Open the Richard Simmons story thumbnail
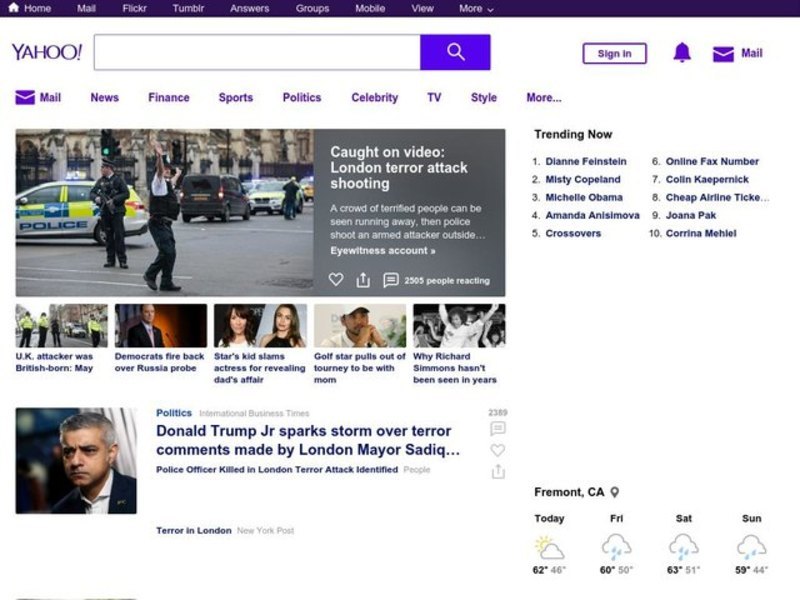 pos(459,326)
